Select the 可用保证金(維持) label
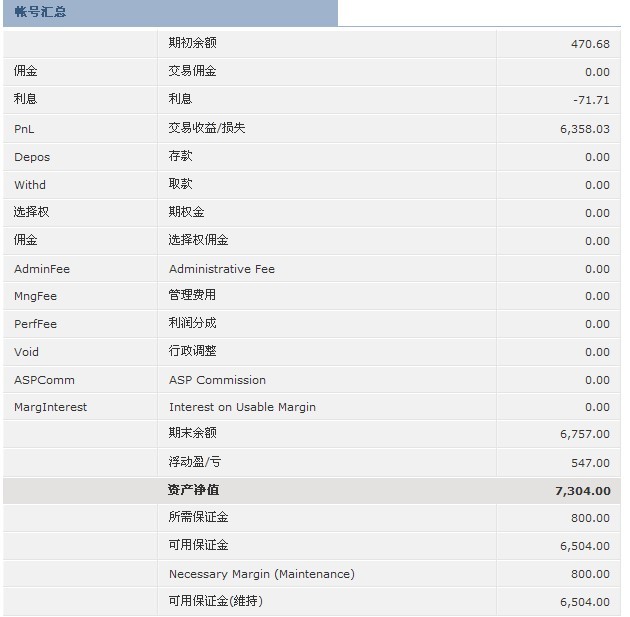630x617 pixels. 216,601
